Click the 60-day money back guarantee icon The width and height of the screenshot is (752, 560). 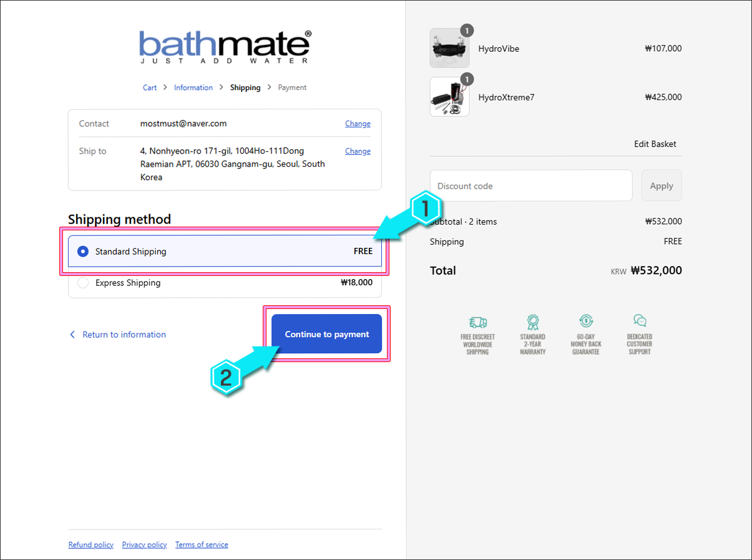(x=586, y=322)
